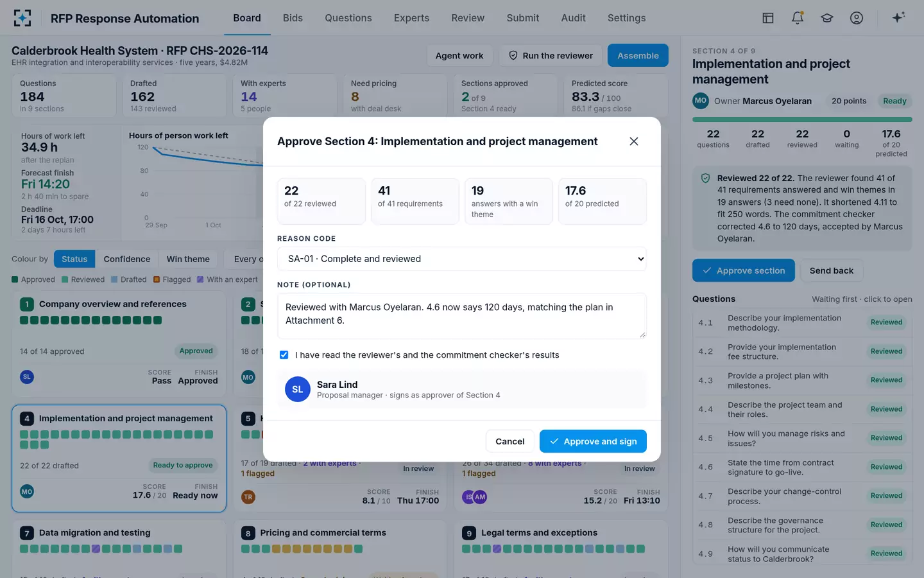Open Company overview and references card

[x=119, y=344]
